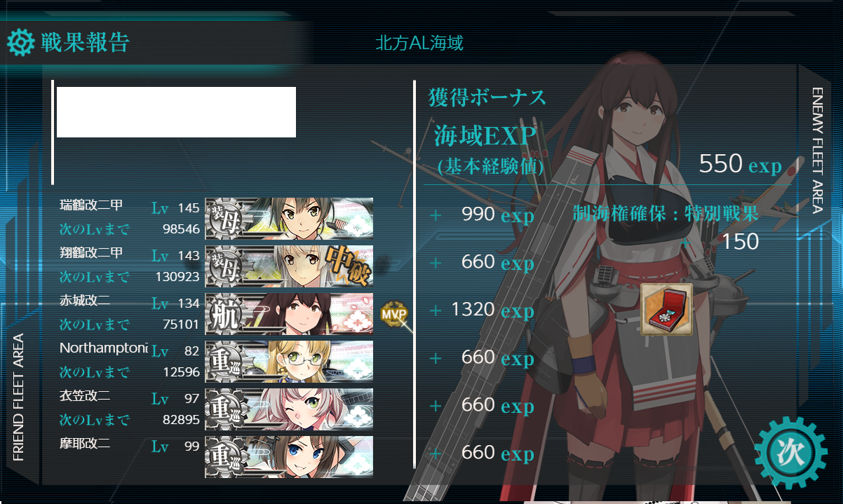The image size is (843, 504).
Task: Select 摩耶改二 ship banner portrait
Action: pyautogui.click(x=289, y=457)
